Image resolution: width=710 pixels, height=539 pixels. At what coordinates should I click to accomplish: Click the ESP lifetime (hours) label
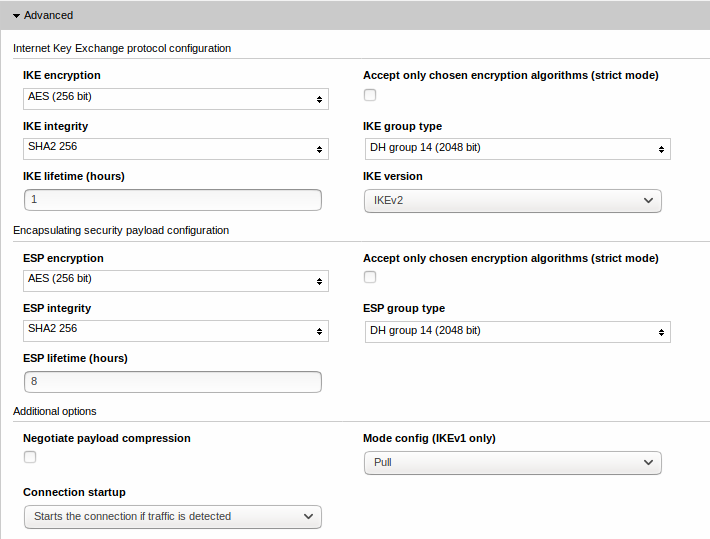point(75,358)
